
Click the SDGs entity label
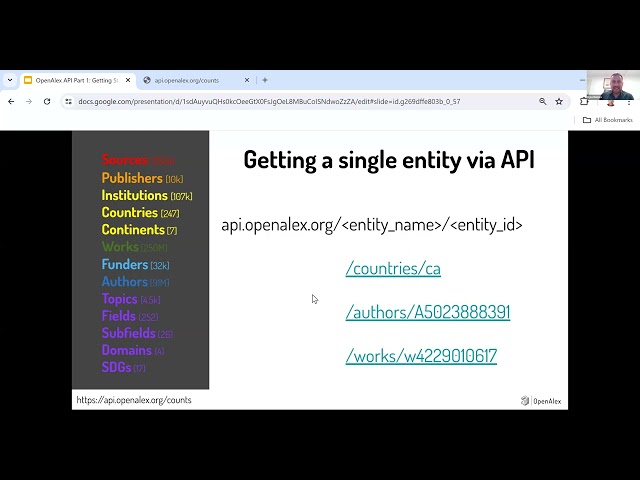click(116, 367)
